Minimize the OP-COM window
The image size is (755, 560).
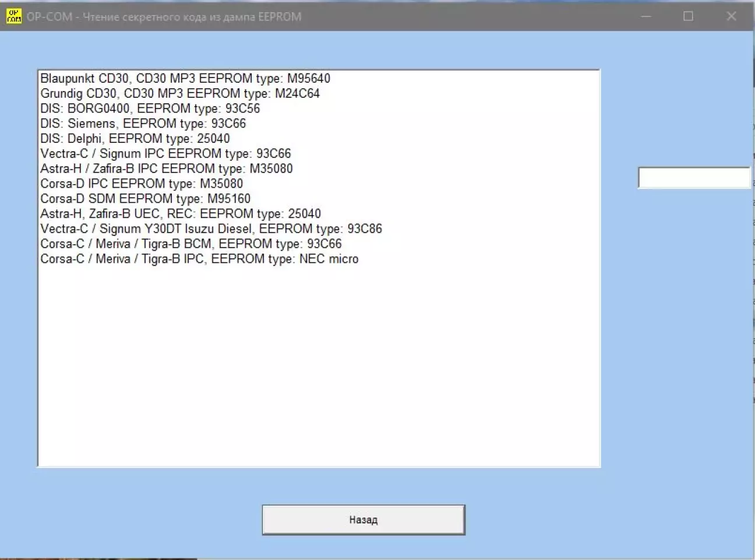click(646, 16)
